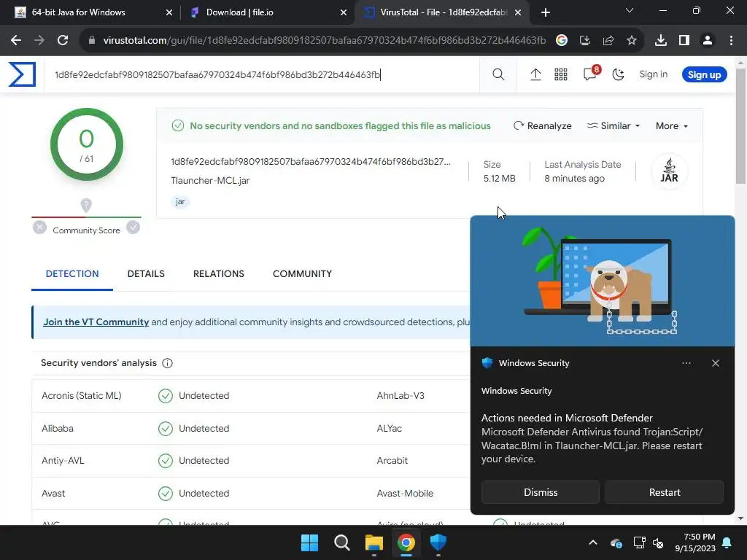Dismiss the Windows Security notification
Screen dimensions: 747x560
click(x=541, y=492)
